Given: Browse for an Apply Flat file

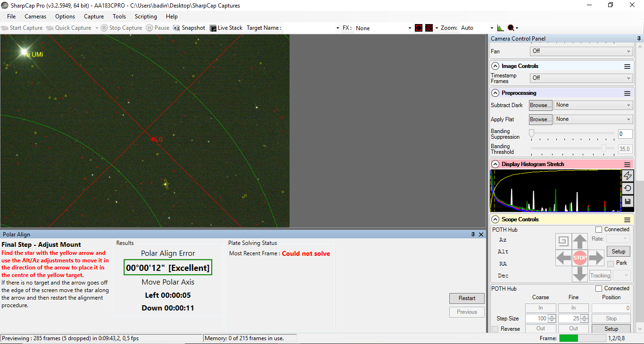Looking at the screenshot, I should pos(540,119).
